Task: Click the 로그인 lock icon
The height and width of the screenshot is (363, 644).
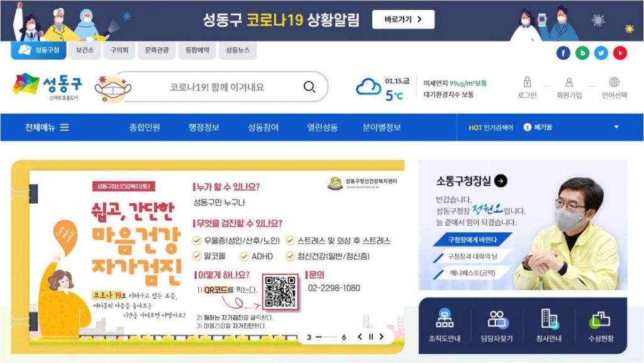Action: point(527,82)
